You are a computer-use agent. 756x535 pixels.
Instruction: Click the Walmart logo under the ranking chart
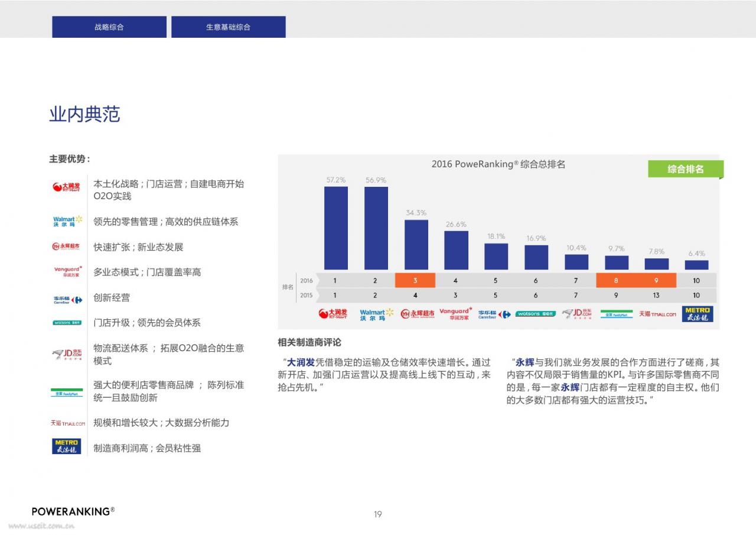(x=376, y=314)
